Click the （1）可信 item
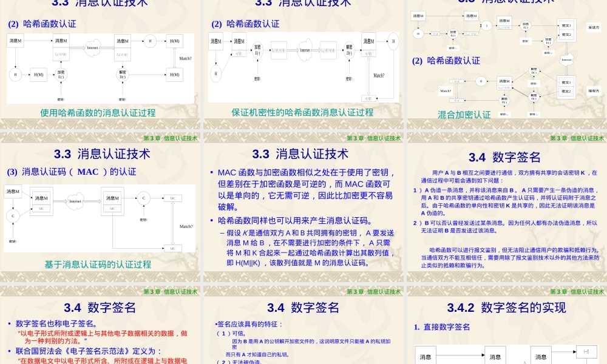The width and height of the screenshot is (607, 364). [231, 334]
